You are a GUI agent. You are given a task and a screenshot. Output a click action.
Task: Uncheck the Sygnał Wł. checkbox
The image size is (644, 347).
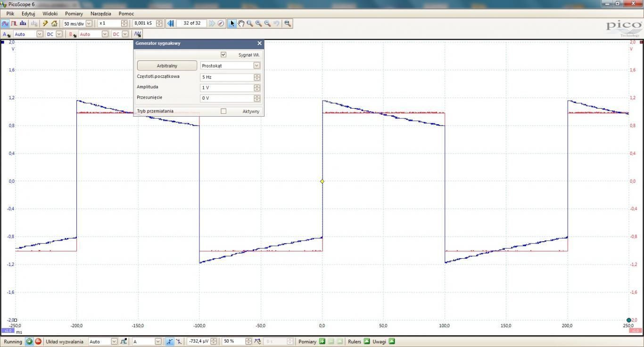point(223,55)
